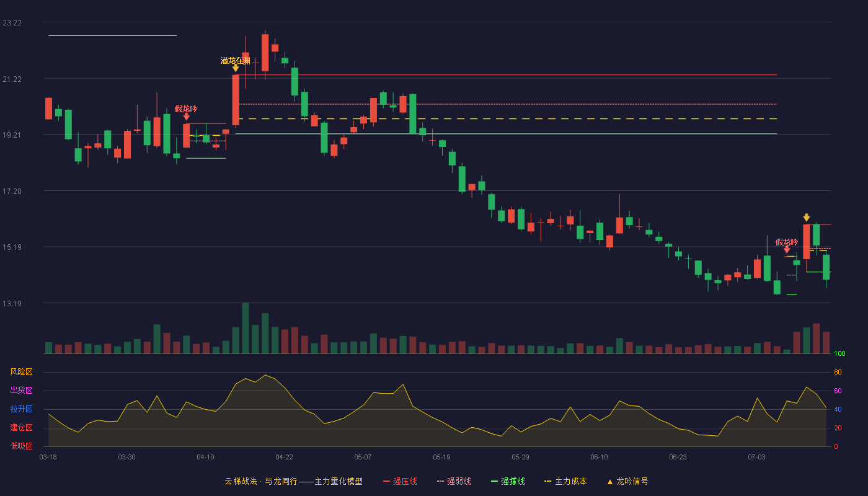This screenshot has width=868, height=496.
Task: Click the 03-18 date label
Action: [48, 457]
